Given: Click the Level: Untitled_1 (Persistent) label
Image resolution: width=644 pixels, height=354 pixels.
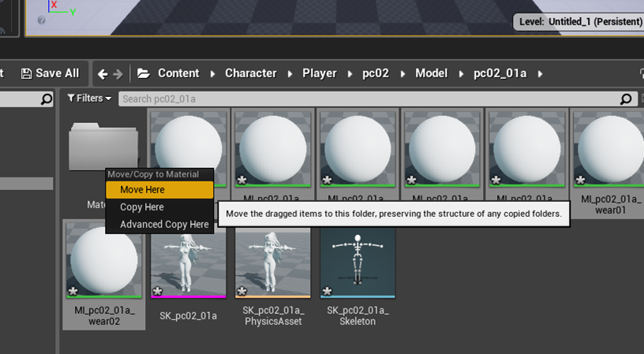Looking at the screenshot, I should click(x=580, y=21).
